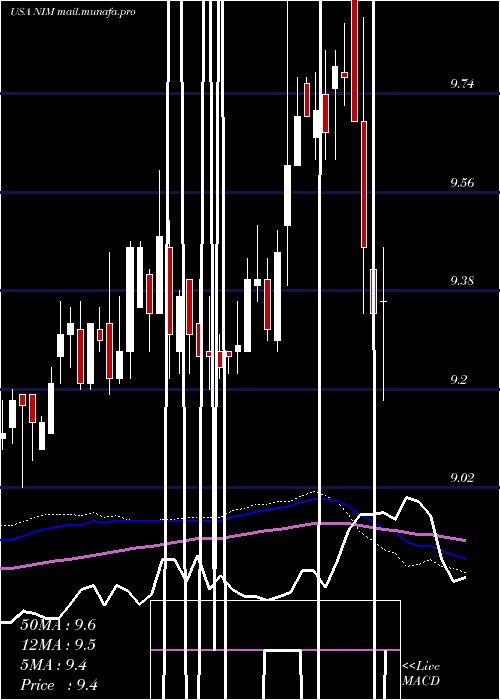The image size is (500, 700).
Task: Click the 9.2 price axis label
Action: [x=458, y=379]
